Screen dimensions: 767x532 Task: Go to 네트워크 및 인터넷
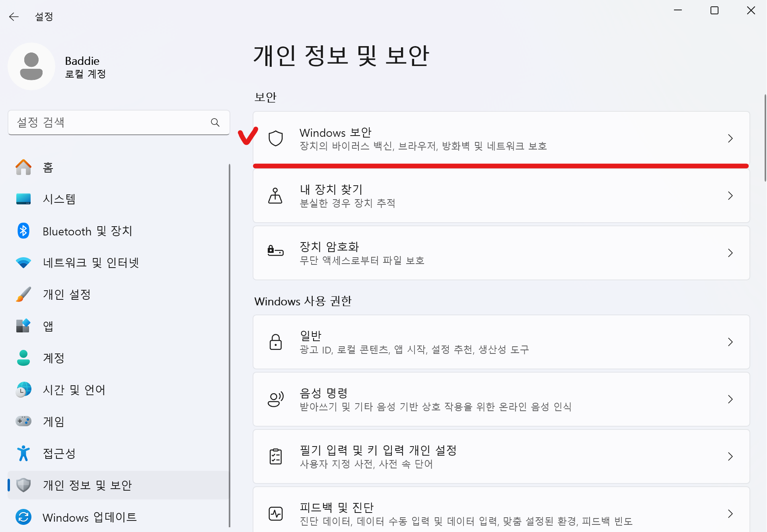pos(118,262)
